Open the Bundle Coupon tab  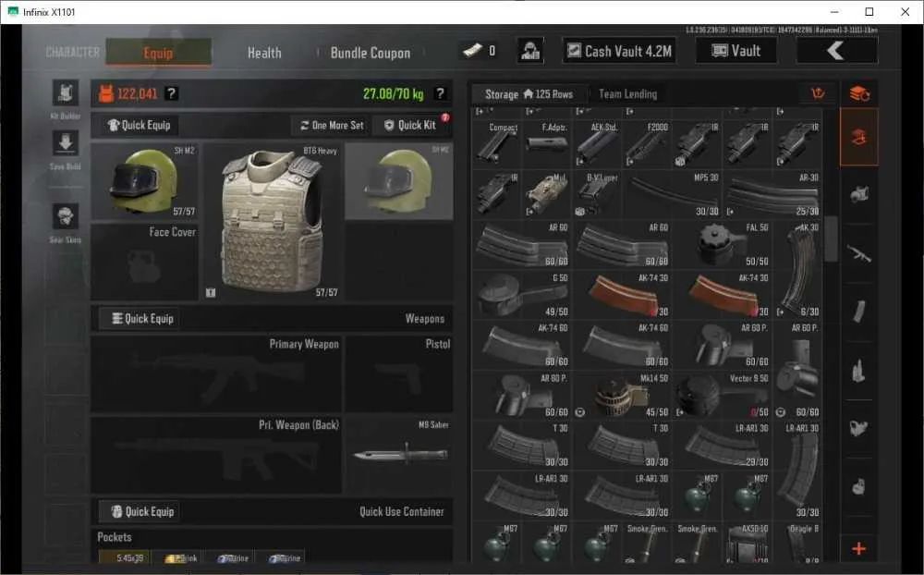pyautogui.click(x=371, y=53)
